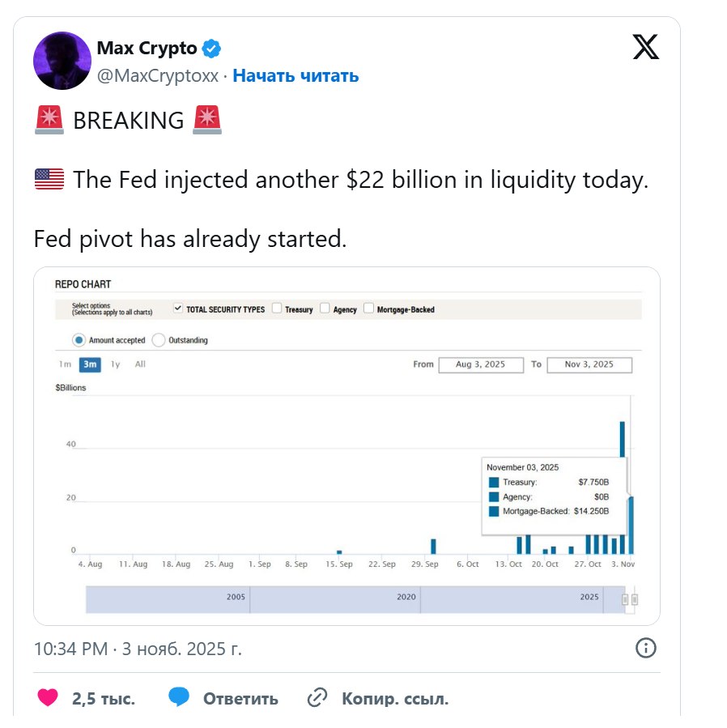727x728 pixels.
Task: Select the Outstanding radio button
Action: click(159, 340)
